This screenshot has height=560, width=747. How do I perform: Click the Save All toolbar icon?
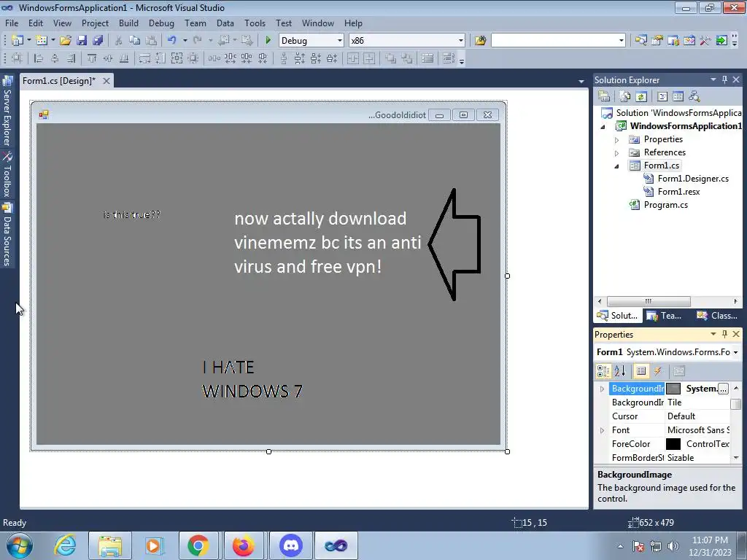[x=98, y=41]
